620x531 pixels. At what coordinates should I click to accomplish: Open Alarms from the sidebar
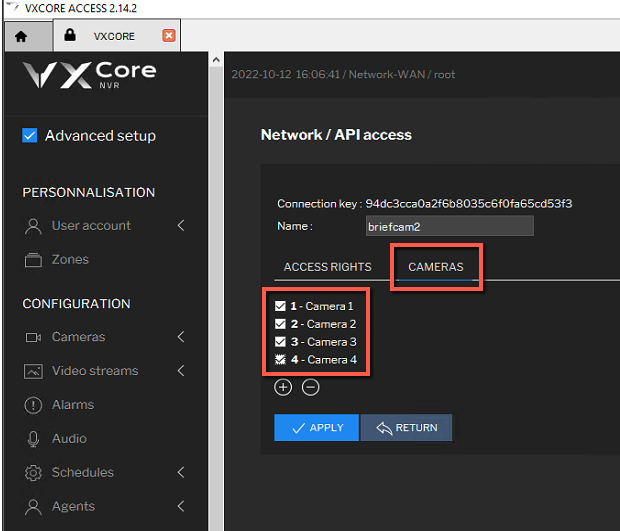coord(73,405)
